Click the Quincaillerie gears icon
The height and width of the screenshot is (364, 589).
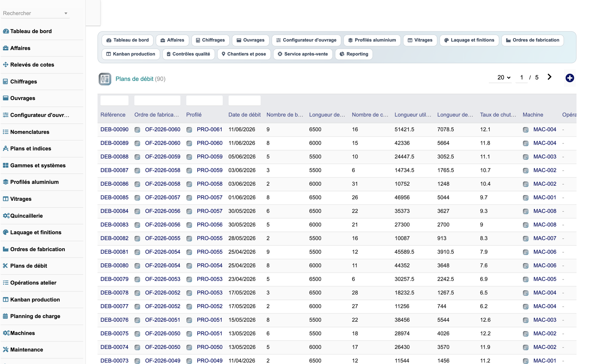click(6, 216)
